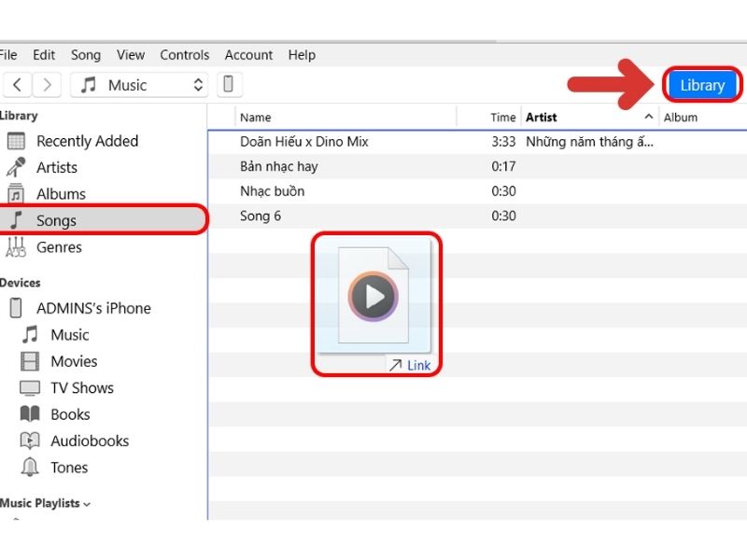Click the back navigation arrow
This screenshot has height=560, width=747.
[x=17, y=85]
